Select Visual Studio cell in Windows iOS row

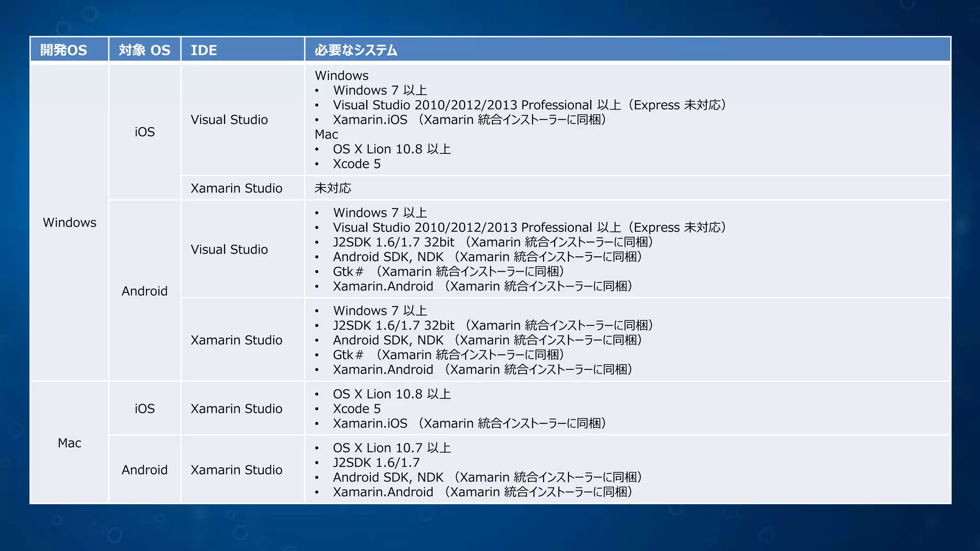coord(243,120)
